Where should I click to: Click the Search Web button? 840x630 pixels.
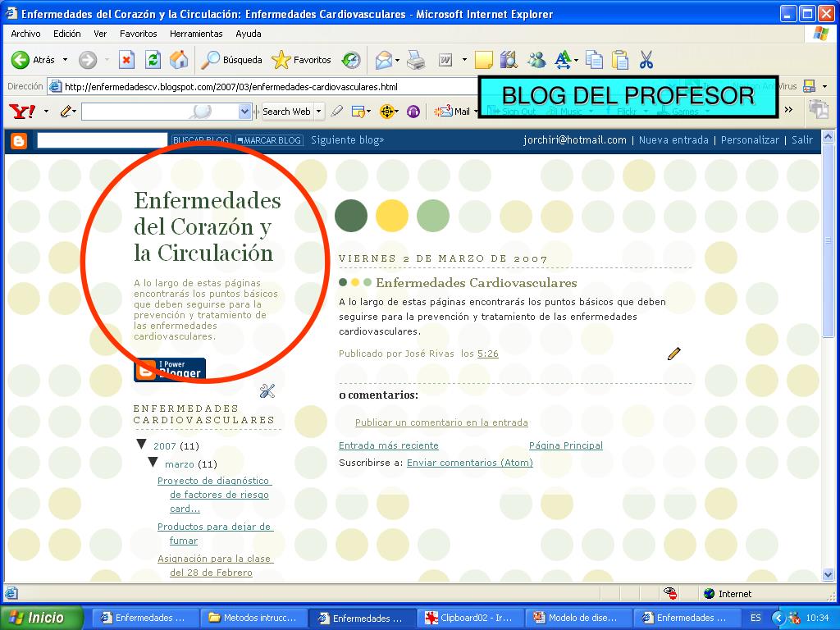point(286,111)
